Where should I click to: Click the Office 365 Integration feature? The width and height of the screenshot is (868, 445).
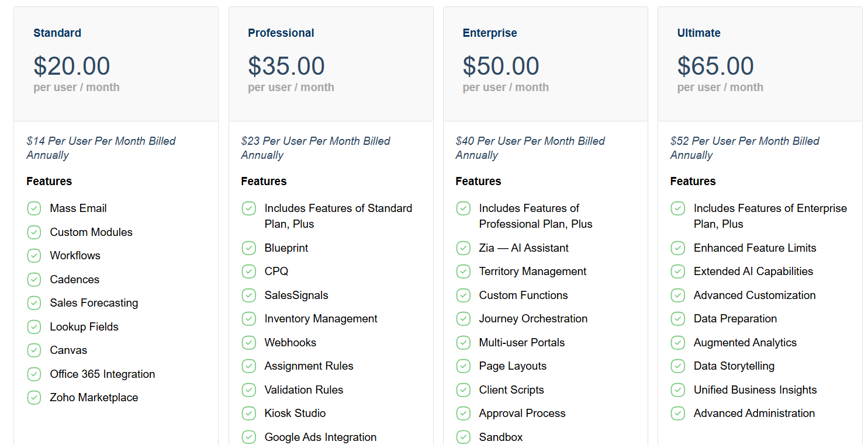102,374
